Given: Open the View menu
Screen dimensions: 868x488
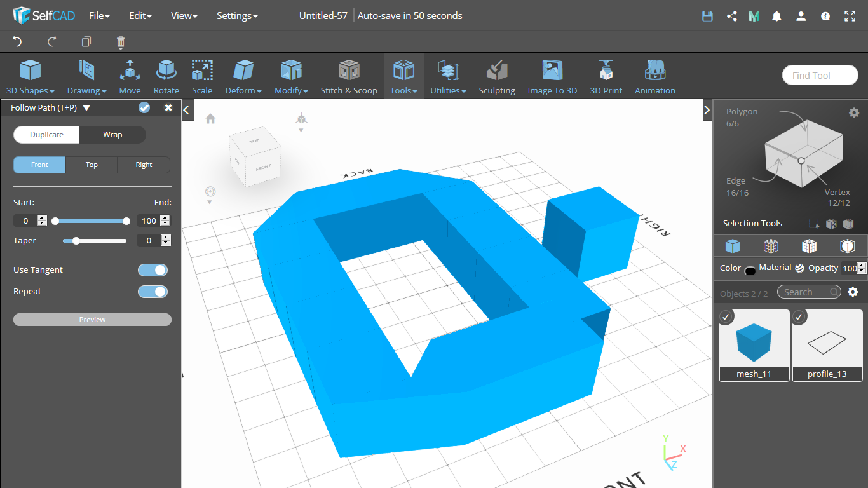Looking at the screenshot, I should 184,16.
